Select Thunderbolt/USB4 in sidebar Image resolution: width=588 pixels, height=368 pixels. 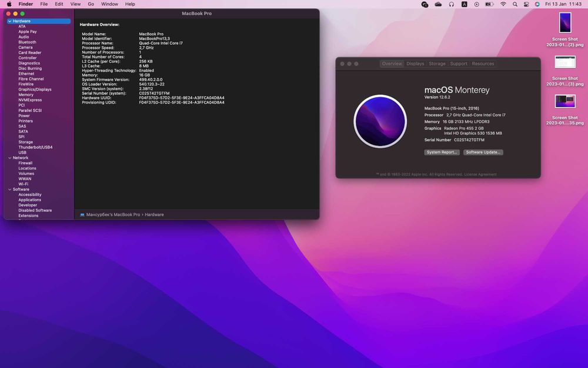click(x=36, y=148)
